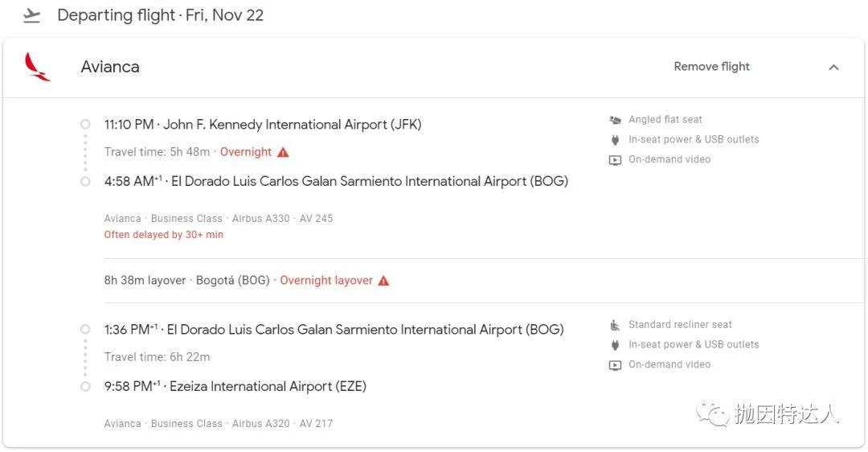Click the EZE arrival stop circle
This screenshot has height=452, width=868.
point(85,386)
